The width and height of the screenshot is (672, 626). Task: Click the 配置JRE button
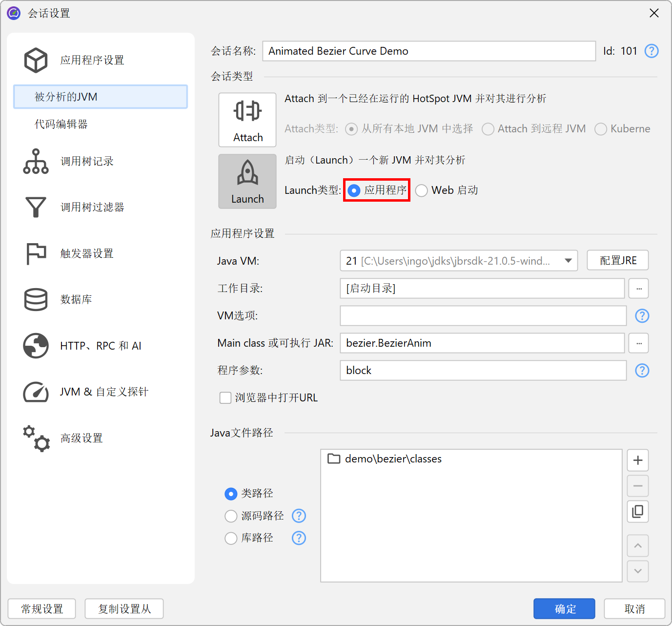click(x=617, y=261)
